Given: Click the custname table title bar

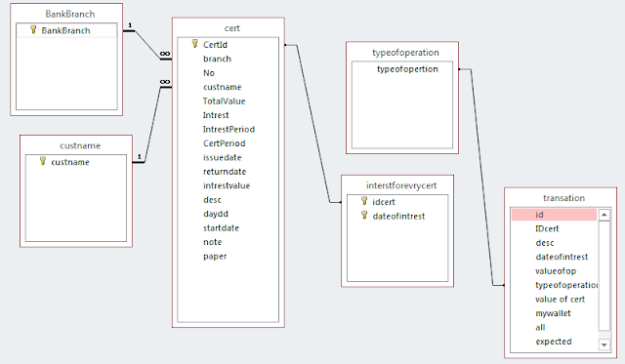Looking at the screenshot, I should [x=80, y=145].
